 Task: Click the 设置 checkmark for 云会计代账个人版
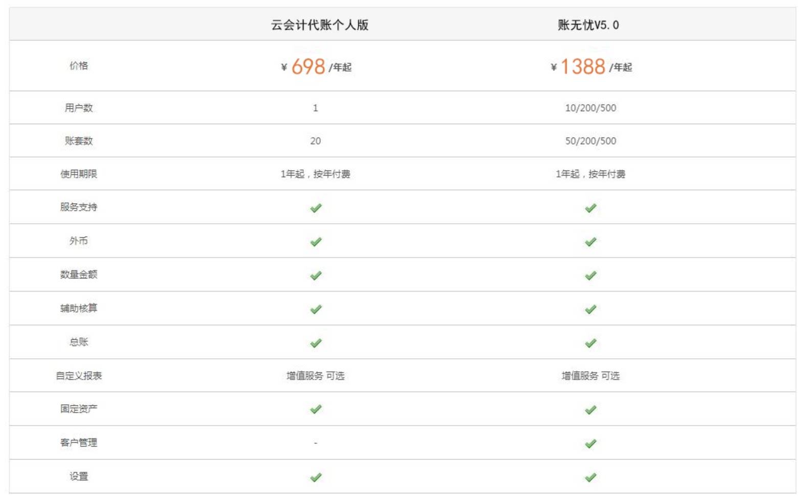pos(316,477)
